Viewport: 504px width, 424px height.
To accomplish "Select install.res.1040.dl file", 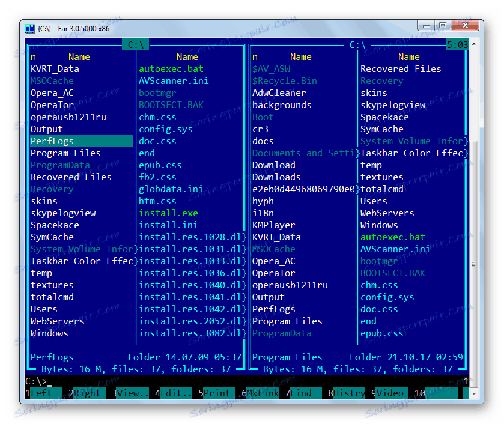I will click(190, 285).
